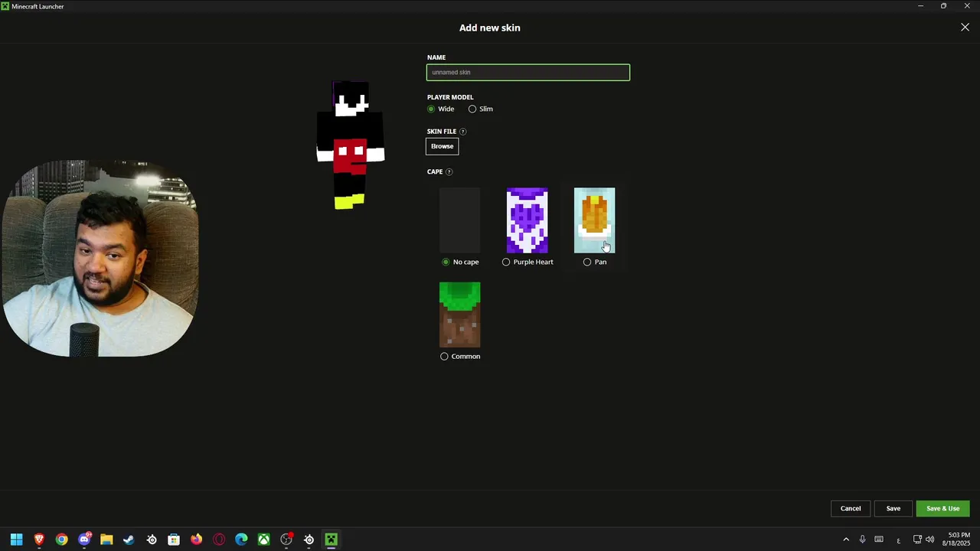
Task: Open Opera browser from the taskbar
Action: pos(219,540)
